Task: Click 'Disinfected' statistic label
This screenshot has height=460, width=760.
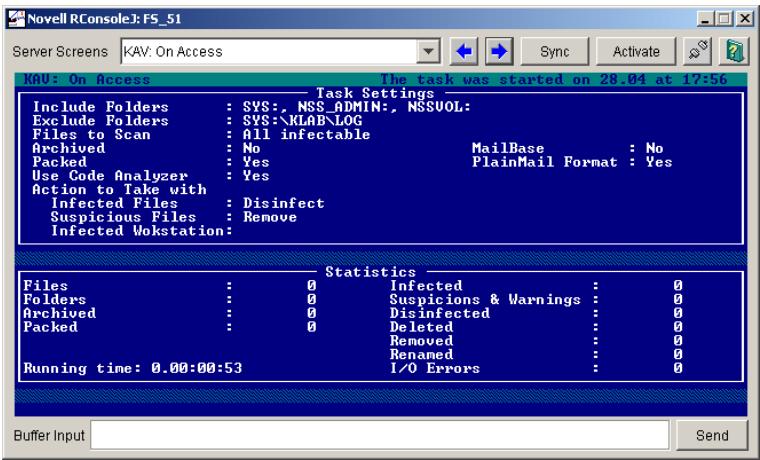Action: pos(440,313)
